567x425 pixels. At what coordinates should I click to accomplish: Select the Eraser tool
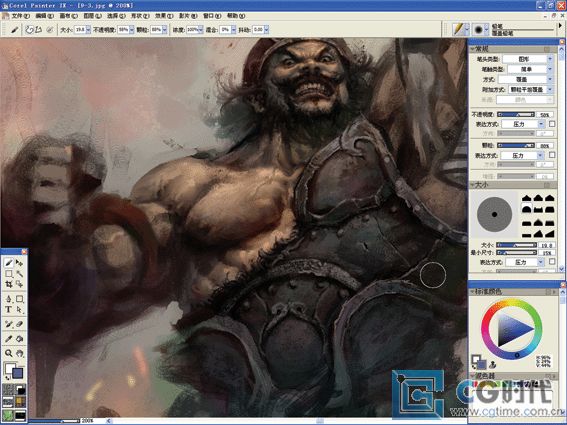point(20,324)
